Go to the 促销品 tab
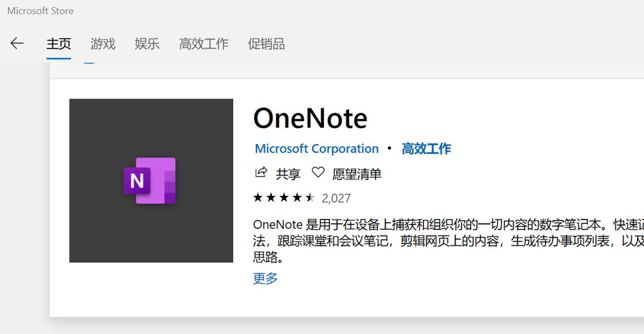This screenshot has width=644, height=334. pyautogui.click(x=266, y=44)
